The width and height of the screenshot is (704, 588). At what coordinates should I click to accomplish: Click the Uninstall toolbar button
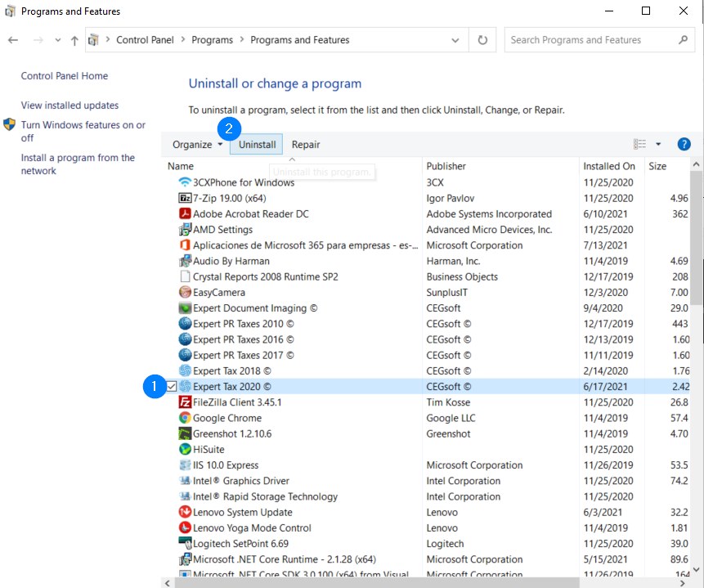click(x=257, y=145)
